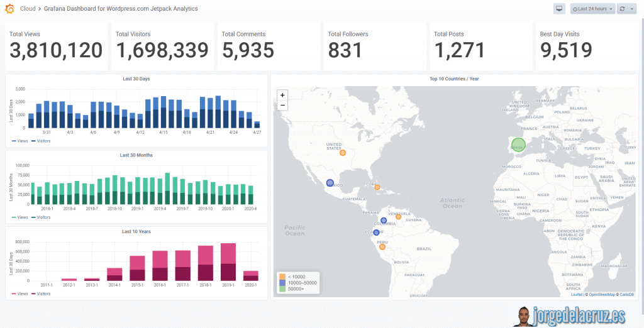Open the Leaflet attribution link
644x328 pixels.
point(576,294)
